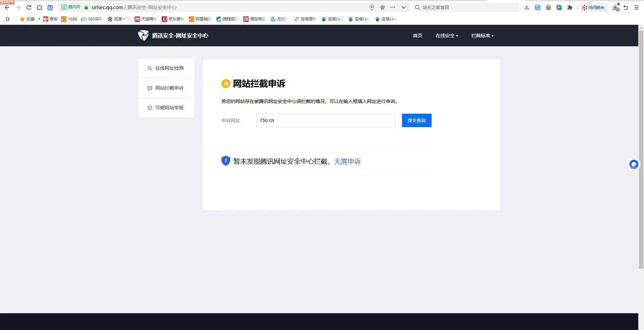Click the page vertical scrollbar
Image resolution: width=644 pixels, height=330 pixels.
(641, 150)
